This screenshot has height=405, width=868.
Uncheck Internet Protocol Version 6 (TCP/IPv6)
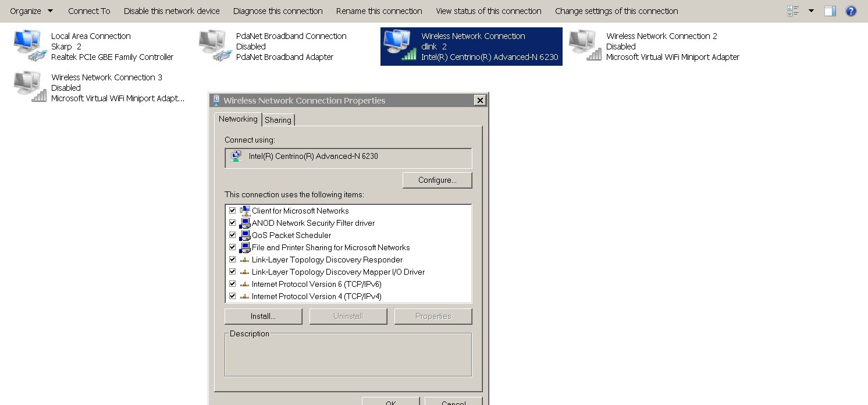233,283
